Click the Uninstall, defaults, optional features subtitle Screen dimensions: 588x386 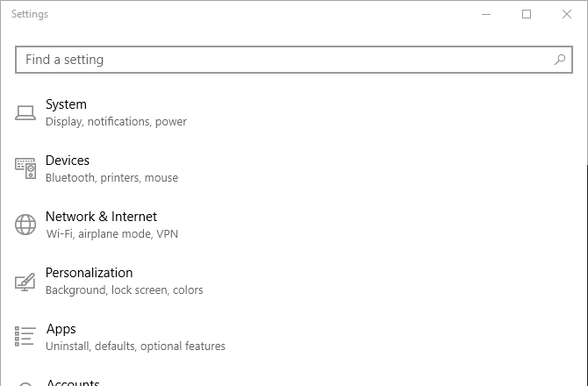tap(135, 347)
